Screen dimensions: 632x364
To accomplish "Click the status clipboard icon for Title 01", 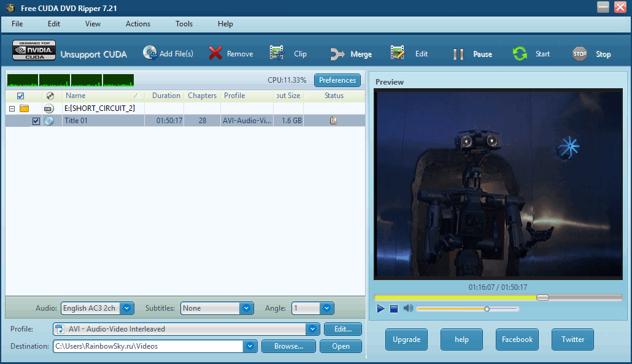I will pyautogui.click(x=333, y=120).
